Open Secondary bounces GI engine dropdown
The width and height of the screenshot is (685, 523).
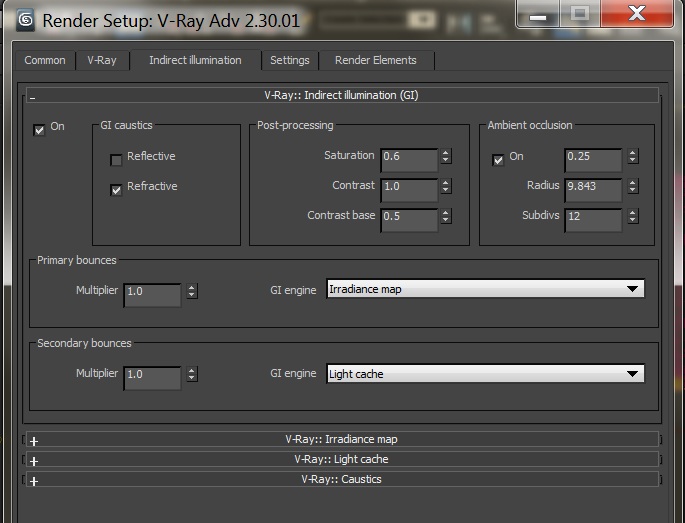[x=485, y=374]
